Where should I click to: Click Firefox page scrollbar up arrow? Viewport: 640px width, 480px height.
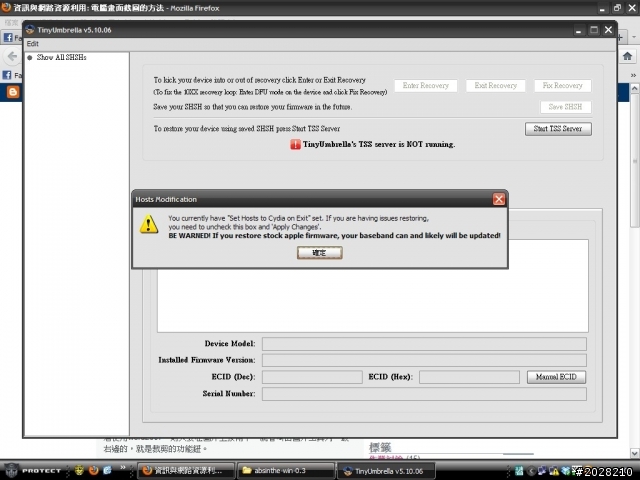coord(634,88)
